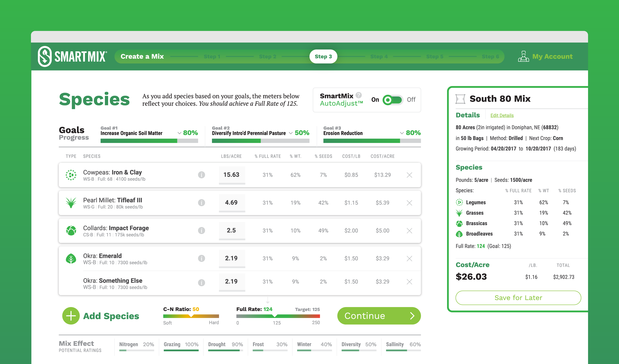Click the Edit Details link

click(502, 115)
